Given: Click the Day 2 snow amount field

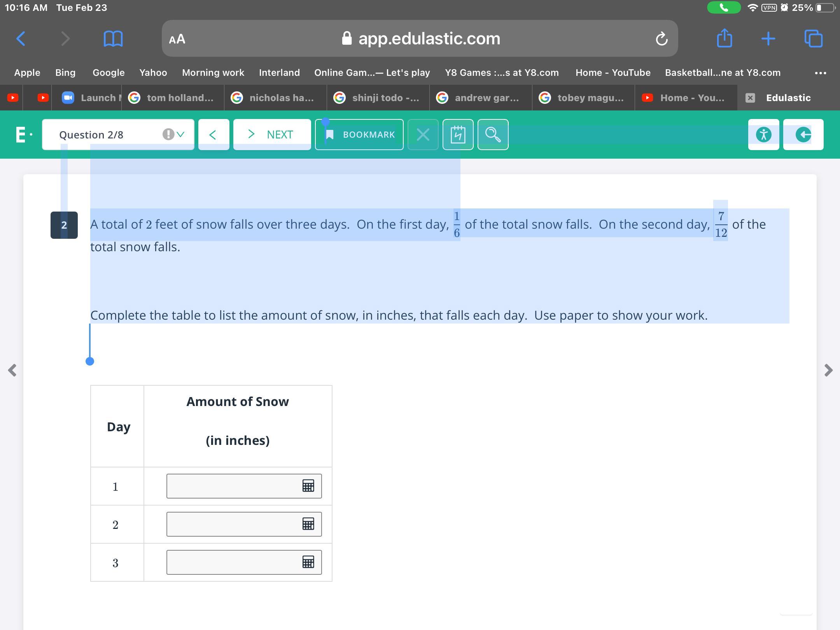Looking at the screenshot, I should (233, 524).
